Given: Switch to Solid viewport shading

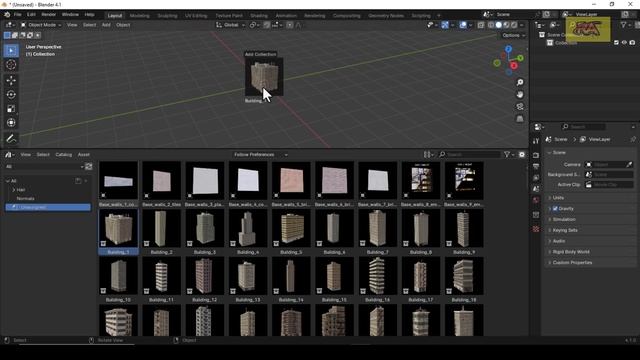Looking at the screenshot, I should tap(498, 25).
